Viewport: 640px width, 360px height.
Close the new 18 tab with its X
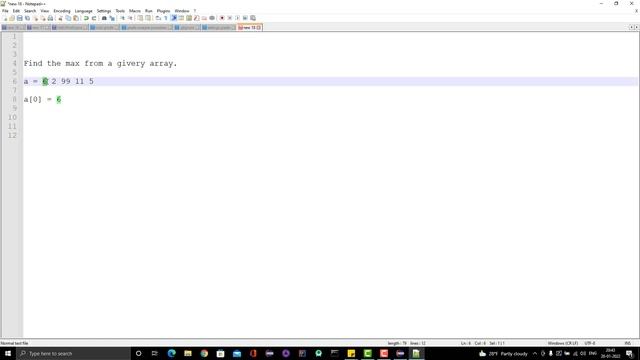(x=259, y=27)
